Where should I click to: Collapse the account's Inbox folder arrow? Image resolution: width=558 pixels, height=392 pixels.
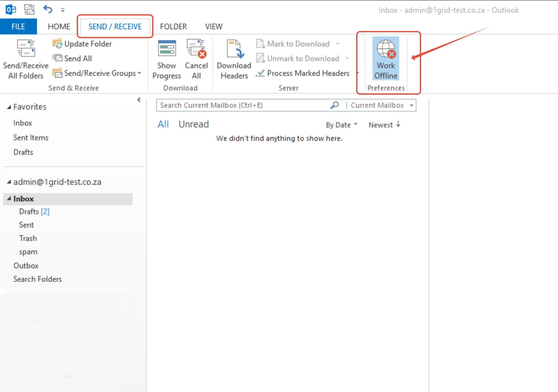pyautogui.click(x=9, y=199)
